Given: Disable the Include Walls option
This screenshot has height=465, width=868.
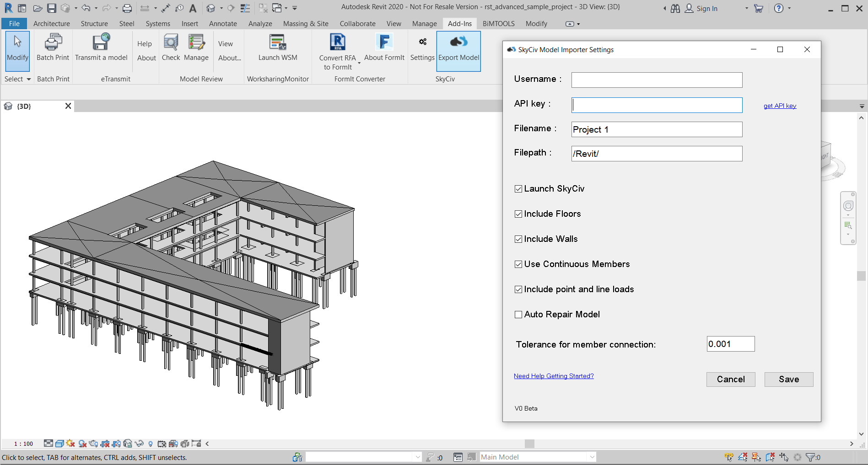Looking at the screenshot, I should tap(518, 239).
